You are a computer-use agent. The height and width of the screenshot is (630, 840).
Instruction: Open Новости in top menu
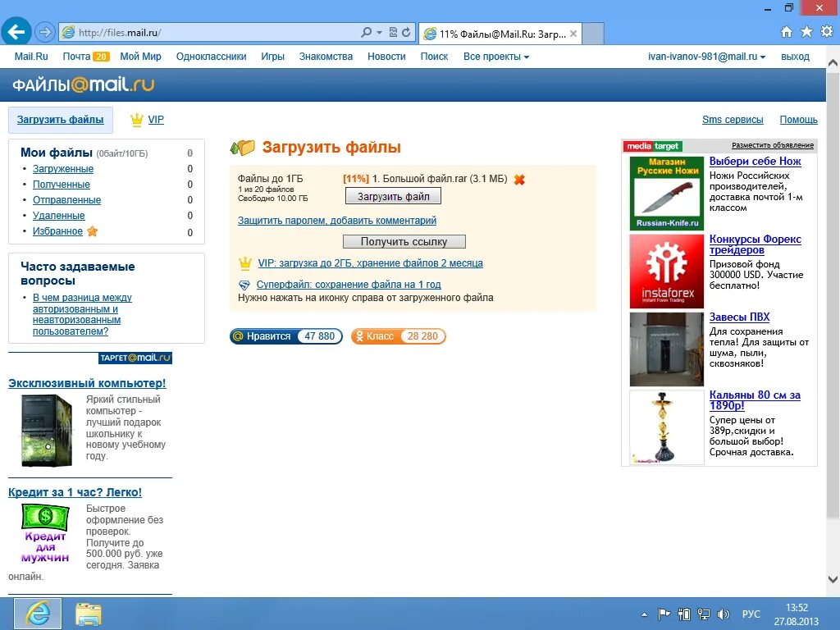[386, 57]
